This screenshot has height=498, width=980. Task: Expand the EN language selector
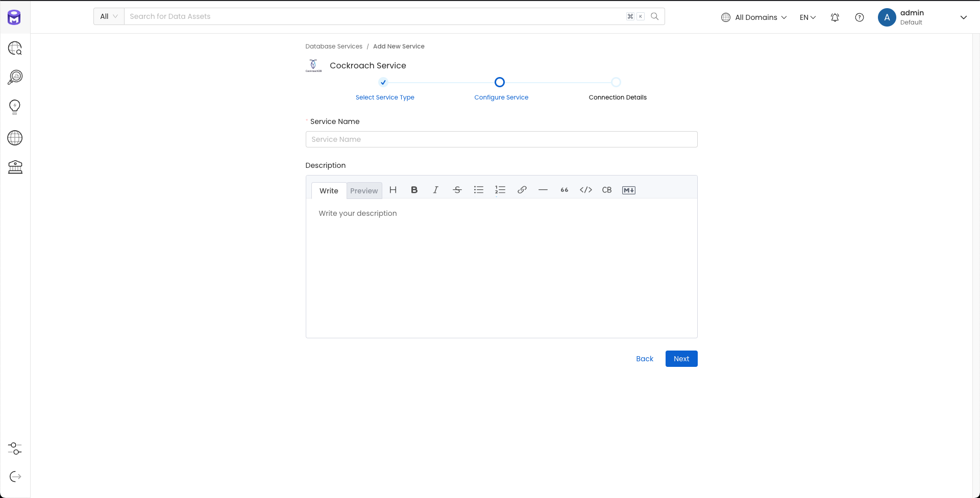(x=807, y=17)
